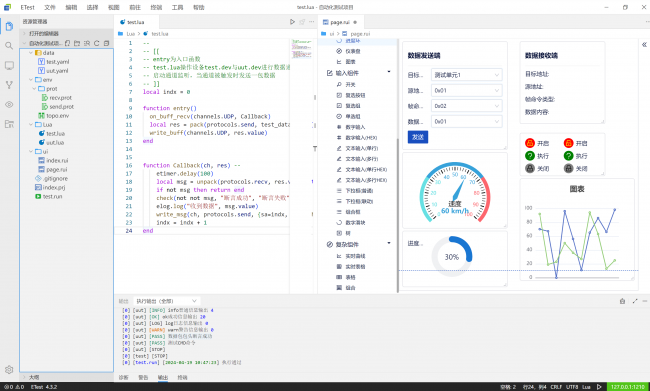
Task: Open the settings gear at bottom left
Action: click(9, 369)
